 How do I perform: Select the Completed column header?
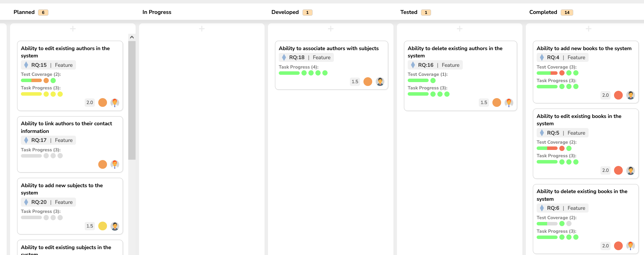point(543,12)
